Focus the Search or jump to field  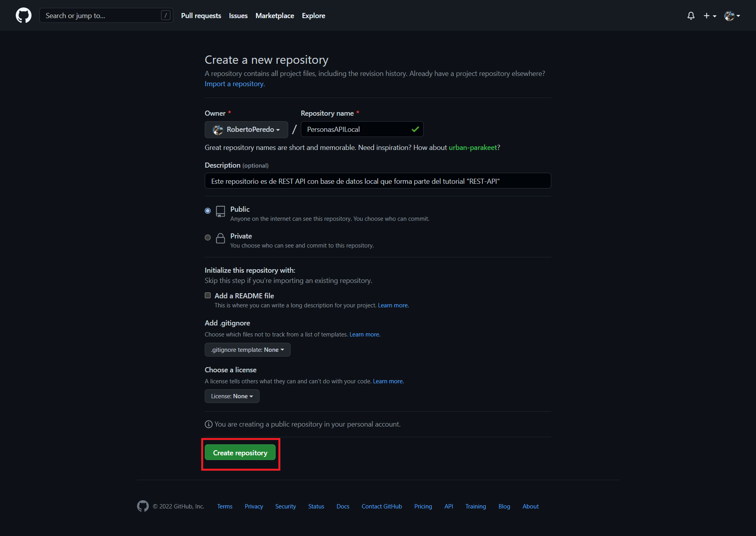(106, 15)
